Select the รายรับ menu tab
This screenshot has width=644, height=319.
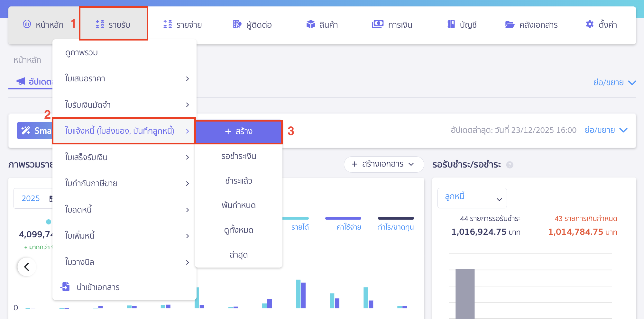pyautogui.click(x=114, y=24)
